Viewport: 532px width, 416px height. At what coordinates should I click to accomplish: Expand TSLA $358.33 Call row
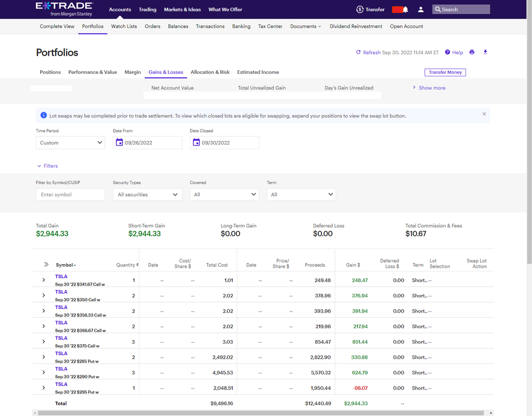coord(44,311)
